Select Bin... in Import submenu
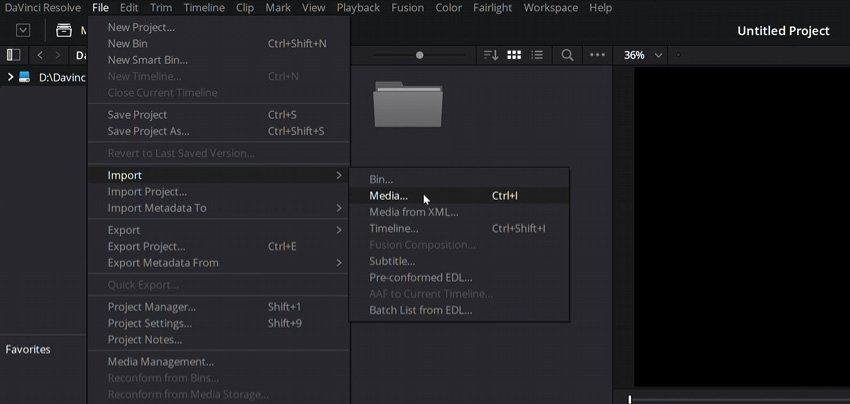 [459, 179]
